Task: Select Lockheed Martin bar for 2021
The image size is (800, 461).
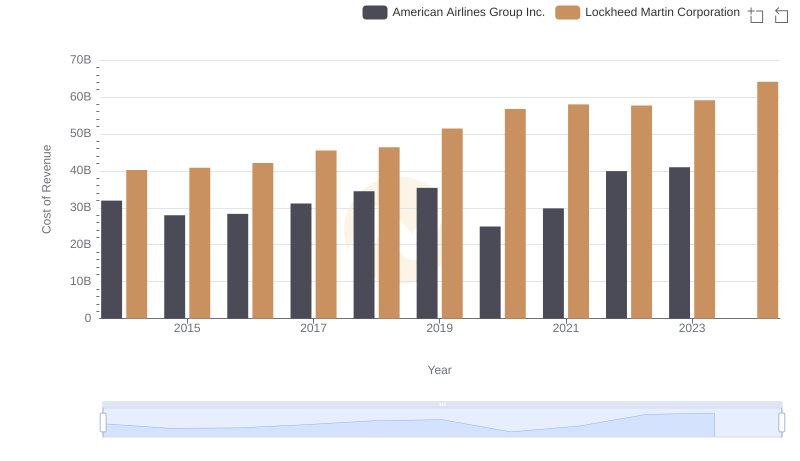Action: tap(579, 212)
